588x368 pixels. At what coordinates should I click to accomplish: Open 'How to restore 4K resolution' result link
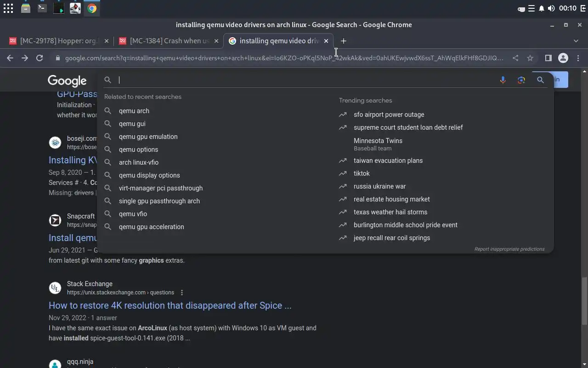coord(170,305)
